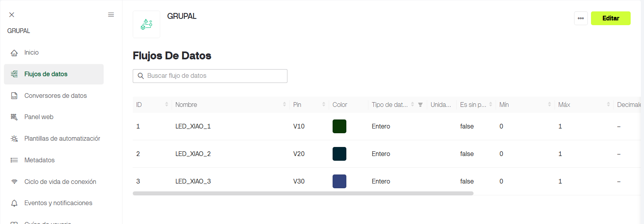This screenshot has width=644, height=224.
Task: Open the Tipo de dato filter funnel
Action: coord(420,105)
